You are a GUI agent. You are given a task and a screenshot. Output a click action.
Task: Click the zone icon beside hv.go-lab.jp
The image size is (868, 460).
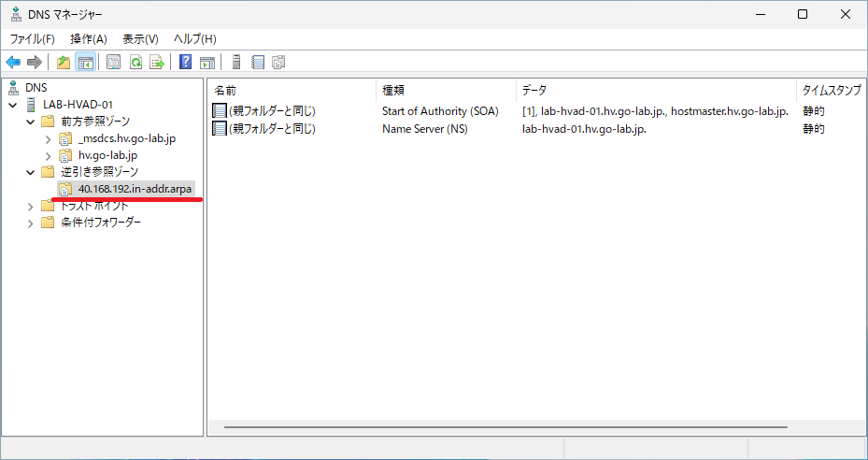65,155
